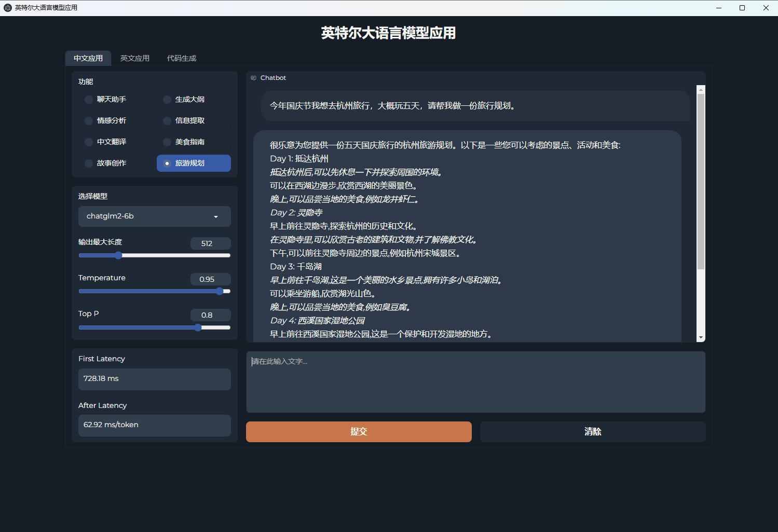Image resolution: width=778 pixels, height=532 pixels.
Task: Submit with the 提交 button
Action: coord(359,432)
